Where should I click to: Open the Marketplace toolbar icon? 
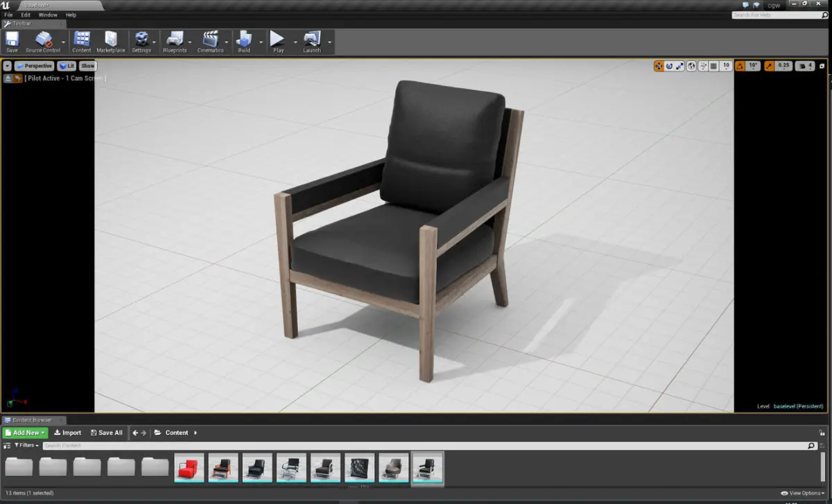click(x=111, y=42)
